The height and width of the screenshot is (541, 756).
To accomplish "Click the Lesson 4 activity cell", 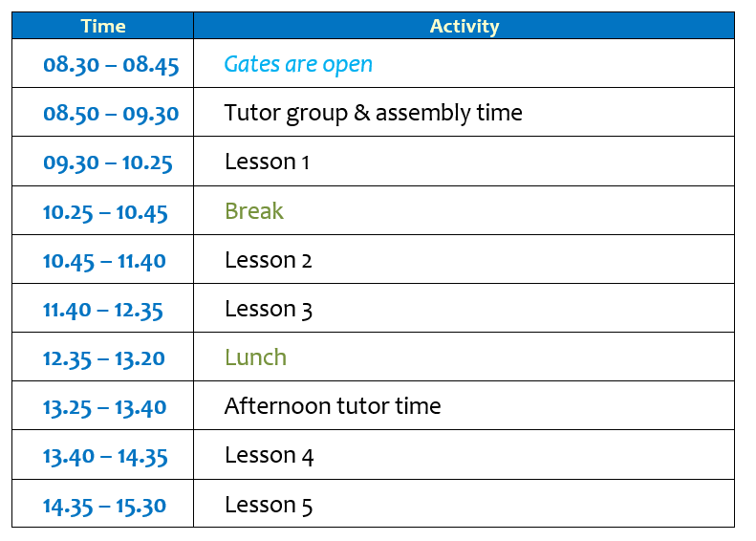I will tap(269, 455).
